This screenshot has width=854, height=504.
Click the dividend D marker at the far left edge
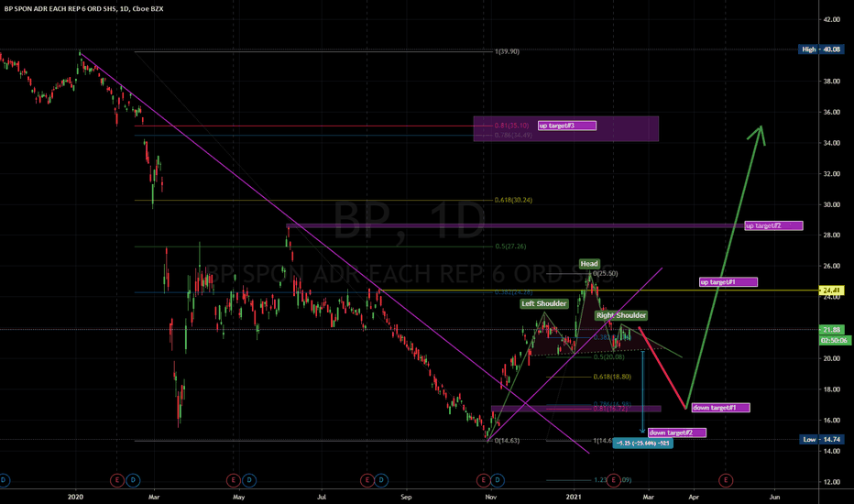(4, 480)
